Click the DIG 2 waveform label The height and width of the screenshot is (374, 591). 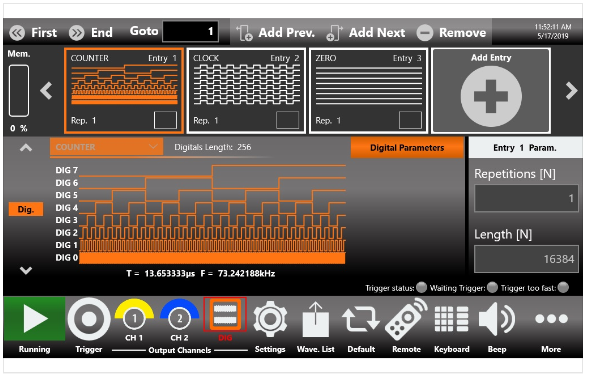coord(67,233)
